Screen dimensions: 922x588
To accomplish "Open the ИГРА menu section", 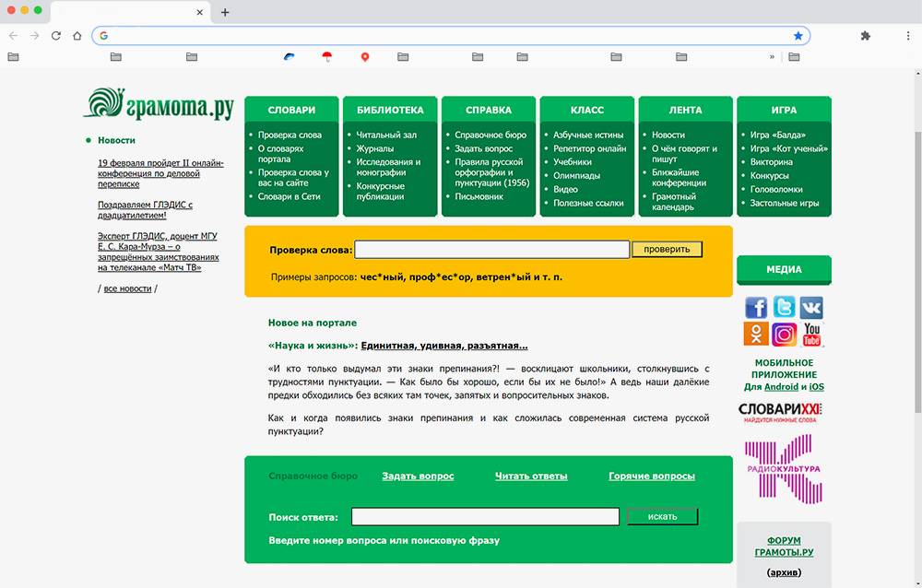I will (x=784, y=110).
